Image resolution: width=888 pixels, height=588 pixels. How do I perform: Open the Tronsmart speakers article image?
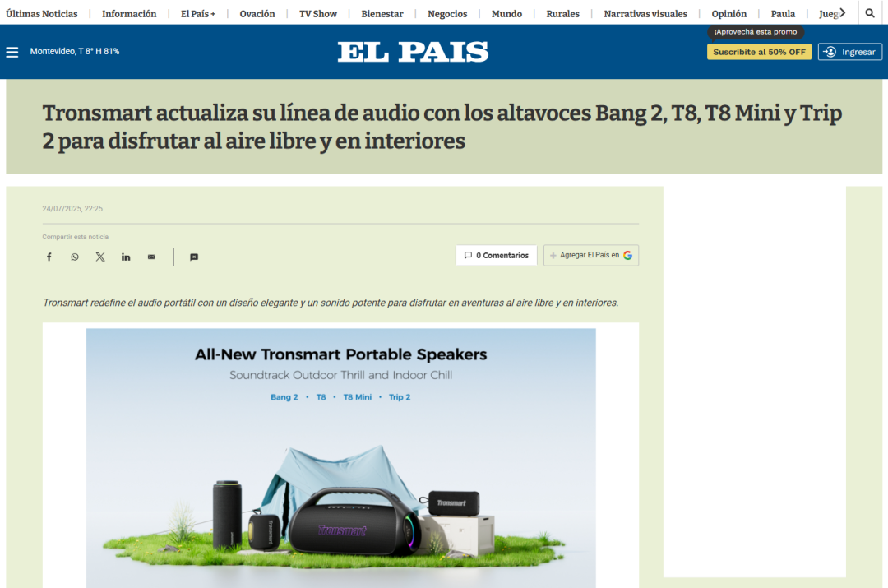tap(341, 458)
